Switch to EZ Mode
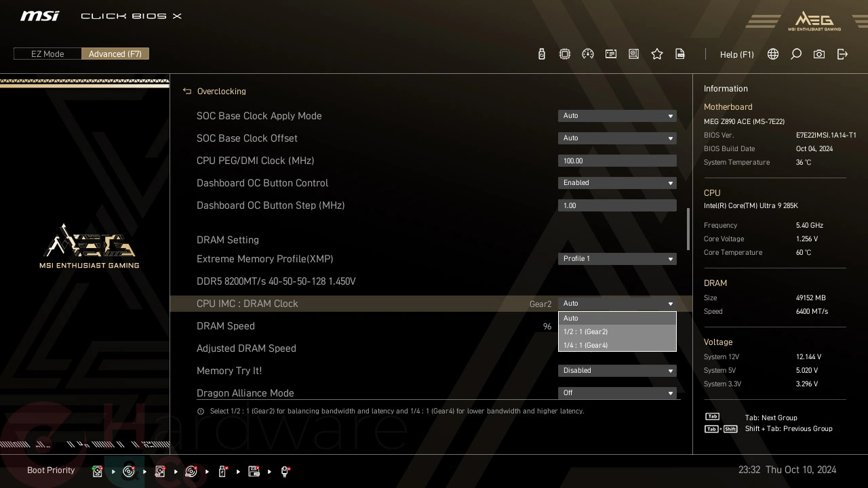The image size is (868, 488). tap(47, 54)
